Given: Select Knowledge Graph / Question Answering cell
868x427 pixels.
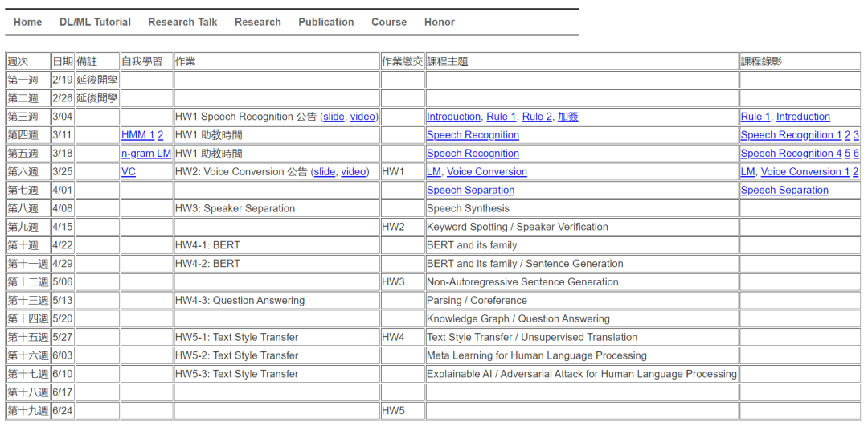Looking at the screenshot, I should 583,318.
